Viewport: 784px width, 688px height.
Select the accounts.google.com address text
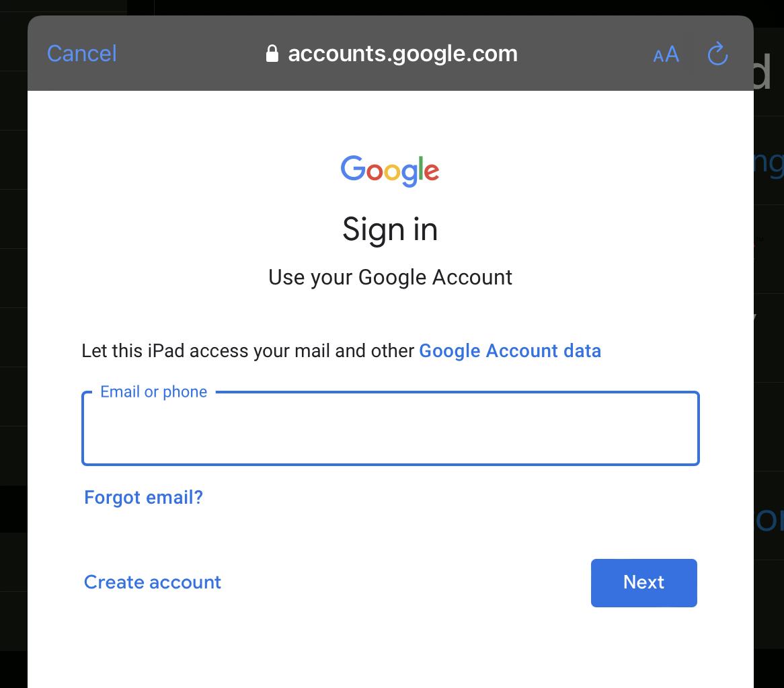coord(403,54)
